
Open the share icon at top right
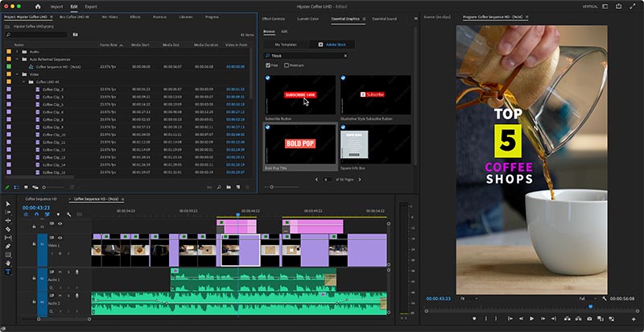pyautogui.click(x=618, y=6)
